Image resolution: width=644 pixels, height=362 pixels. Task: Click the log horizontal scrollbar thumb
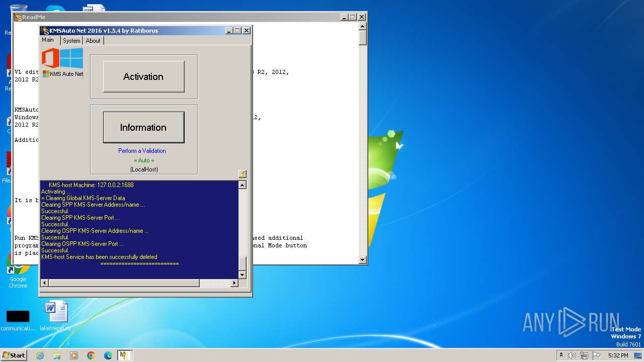124,283
